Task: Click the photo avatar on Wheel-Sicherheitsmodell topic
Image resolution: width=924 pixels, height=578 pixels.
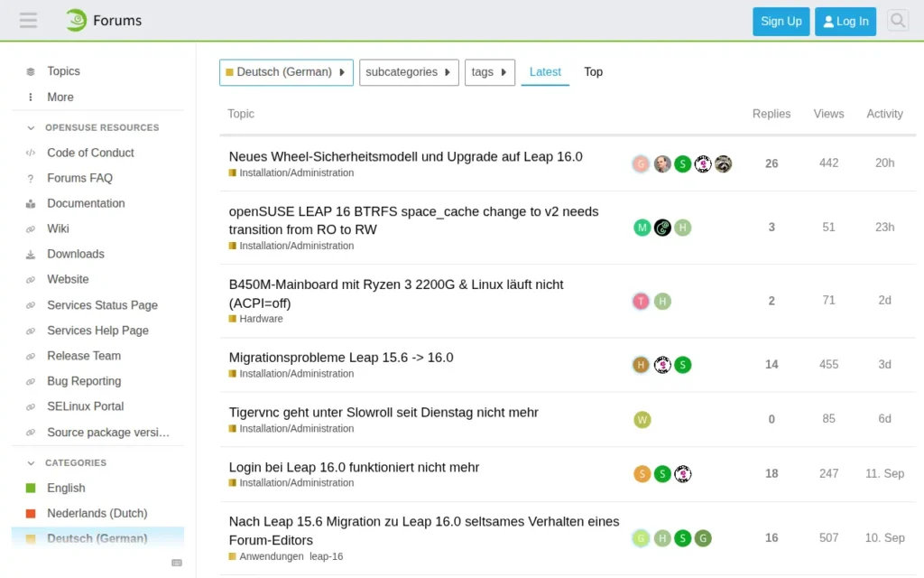Action: [x=662, y=164]
